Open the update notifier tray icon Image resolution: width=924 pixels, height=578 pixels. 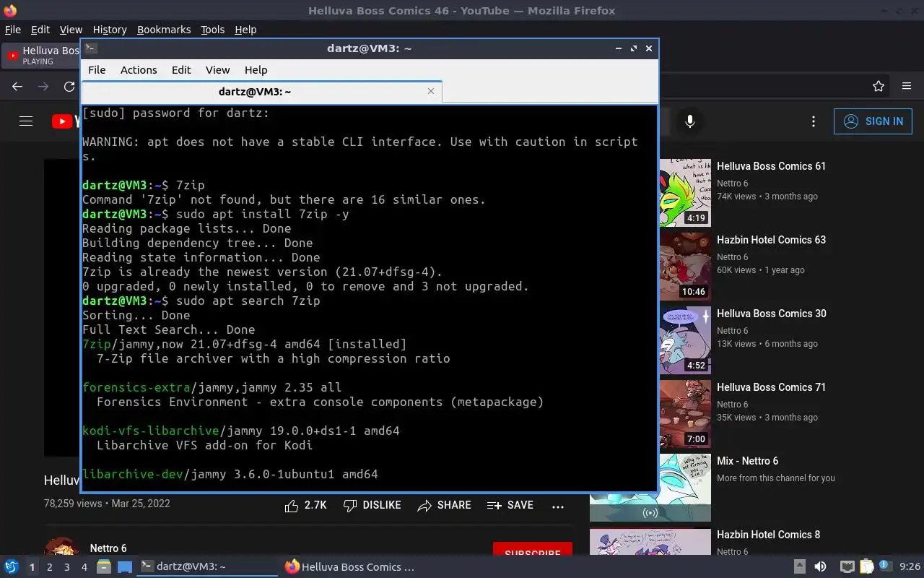pos(884,566)
